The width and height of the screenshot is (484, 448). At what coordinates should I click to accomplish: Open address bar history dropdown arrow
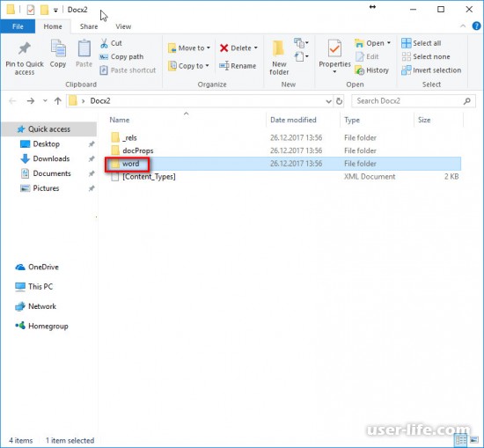(329, 101)
